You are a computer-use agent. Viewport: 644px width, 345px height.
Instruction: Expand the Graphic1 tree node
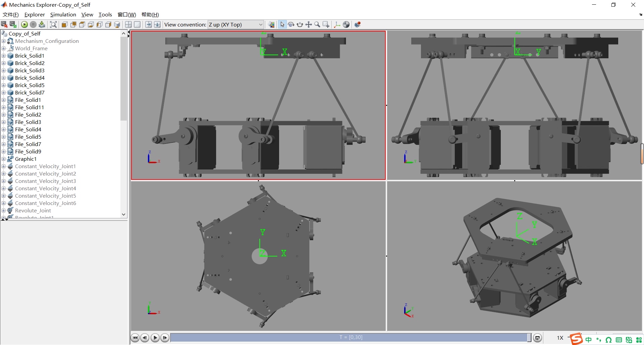[4, 159]
